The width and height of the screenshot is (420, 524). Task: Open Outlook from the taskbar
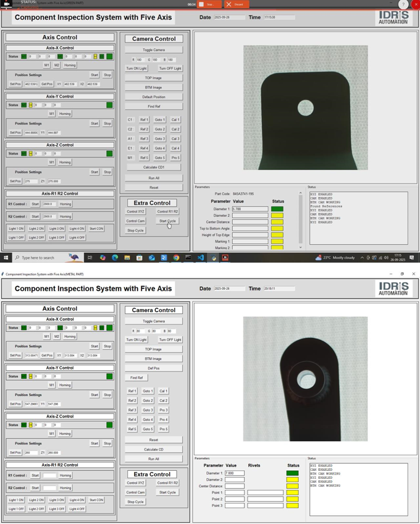pyautogui.click(x=151, y=258)
